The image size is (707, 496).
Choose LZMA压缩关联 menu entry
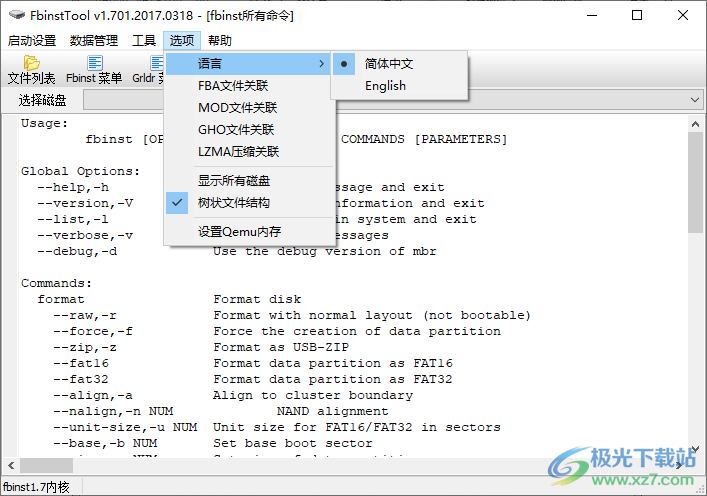[250, 152]
